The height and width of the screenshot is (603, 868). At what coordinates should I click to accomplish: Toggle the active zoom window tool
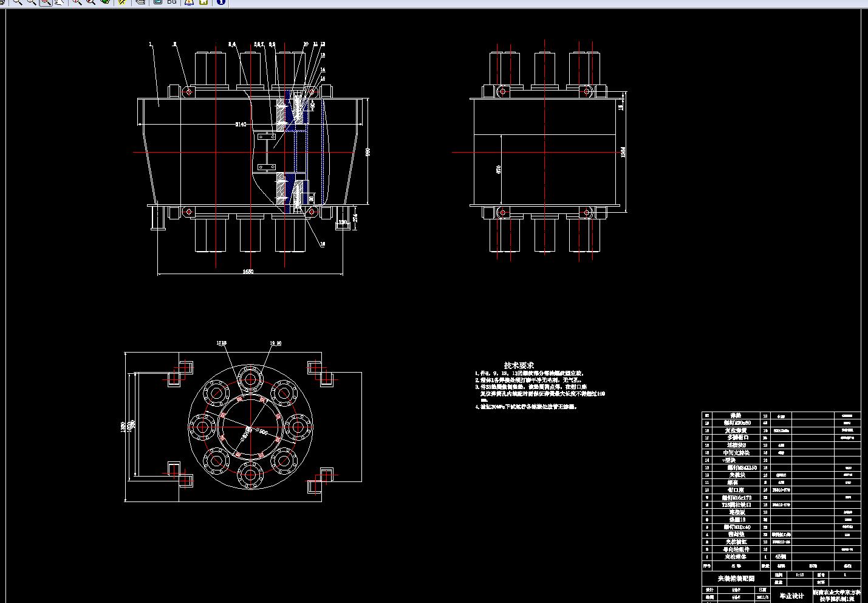click(46, 2)
